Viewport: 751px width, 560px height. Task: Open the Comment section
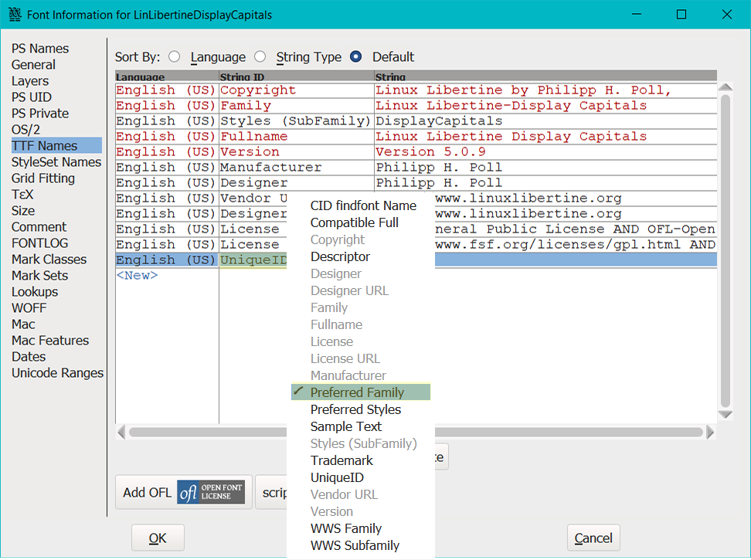pyautogui.click(x=39, y=227)
